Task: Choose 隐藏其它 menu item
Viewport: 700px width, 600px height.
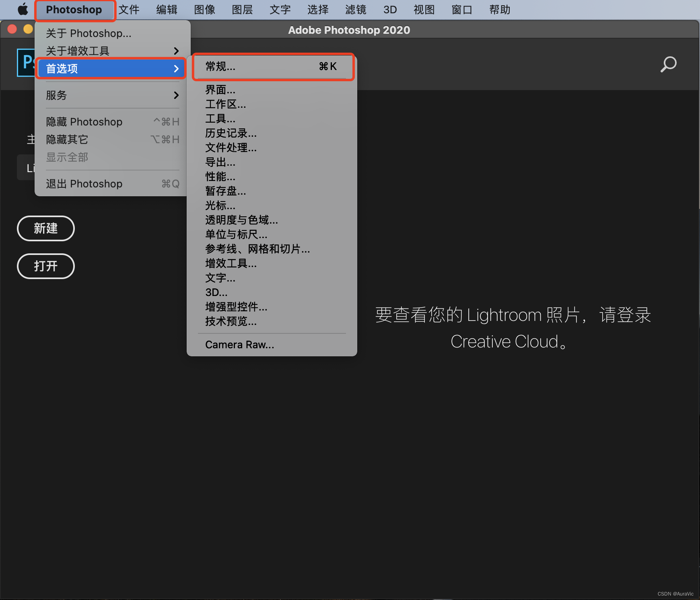Action: pos(112,139)
